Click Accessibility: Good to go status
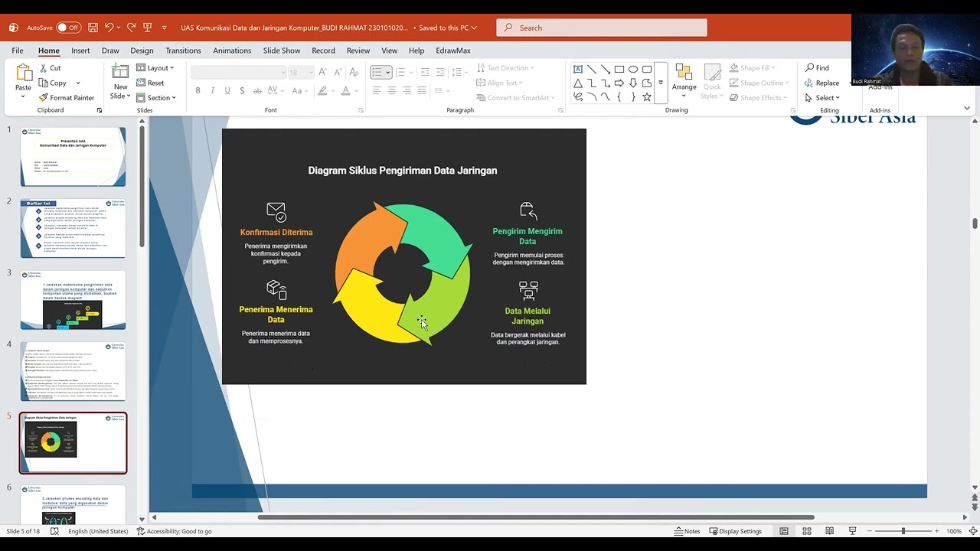This screenshot has height=551, width=980. click(174, 531)
